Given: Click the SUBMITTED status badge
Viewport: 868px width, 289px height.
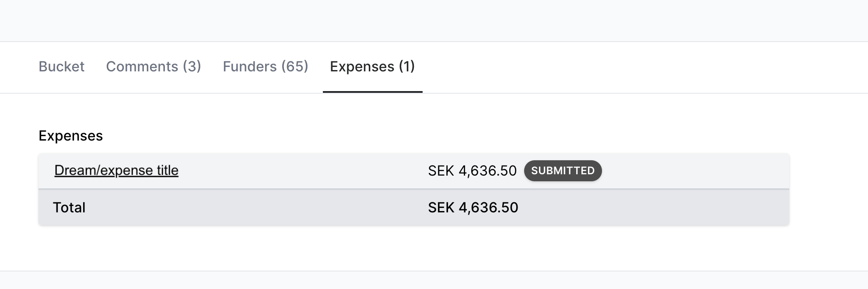Looking at the screenshot, I should [563, 171].
